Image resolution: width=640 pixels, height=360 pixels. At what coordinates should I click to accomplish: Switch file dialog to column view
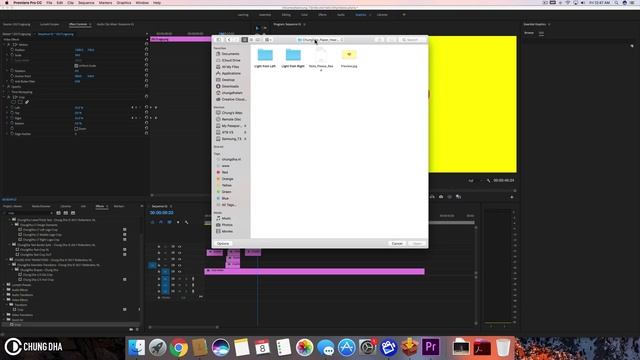pyautogui.click(x=258, y=40)
